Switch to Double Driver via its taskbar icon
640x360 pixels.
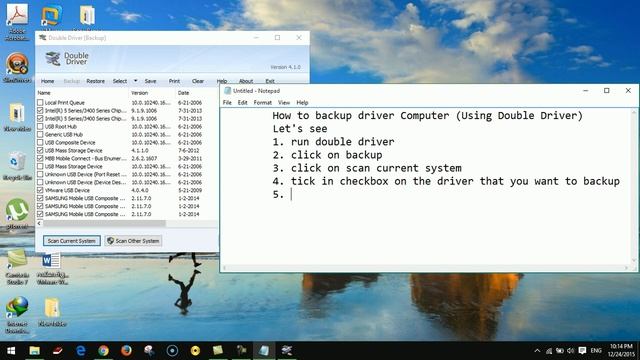click(287, 351)
